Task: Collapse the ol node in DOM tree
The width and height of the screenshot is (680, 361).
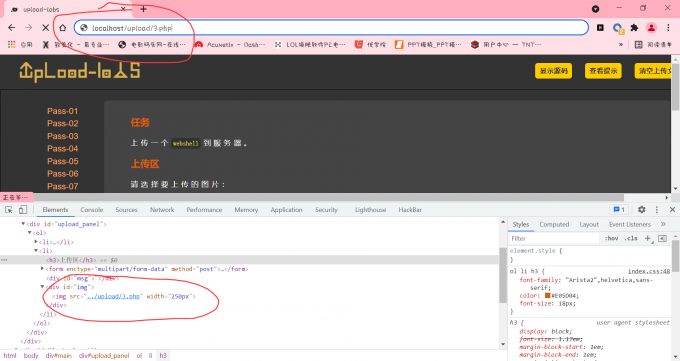Action: pyautogui.click(x=29, y=233)
